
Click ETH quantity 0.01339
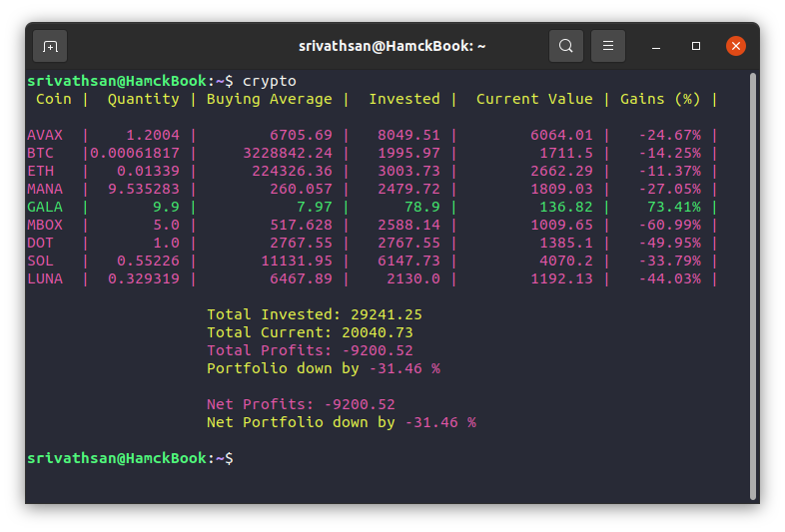pos(148,171)
